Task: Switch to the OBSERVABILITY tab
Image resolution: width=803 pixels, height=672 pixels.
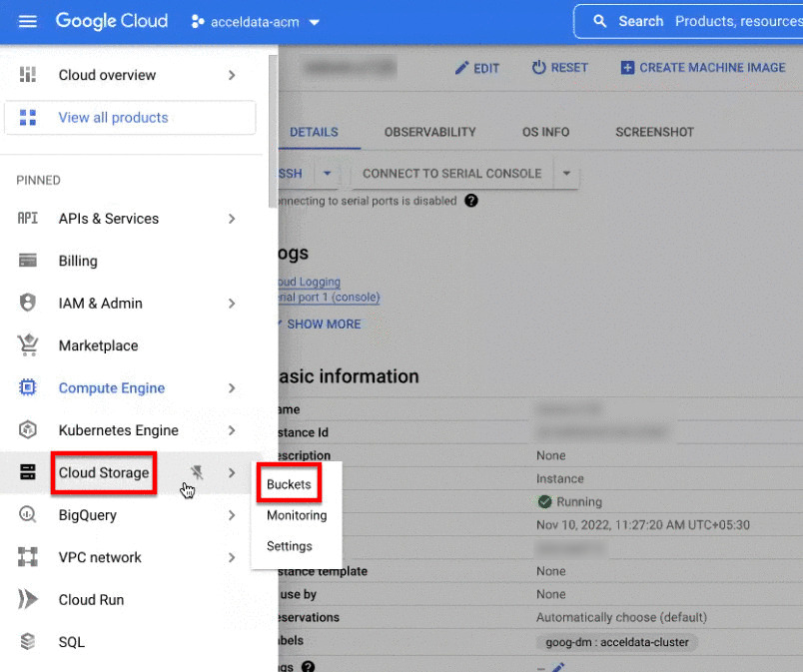Action: (x=430, y=132)
